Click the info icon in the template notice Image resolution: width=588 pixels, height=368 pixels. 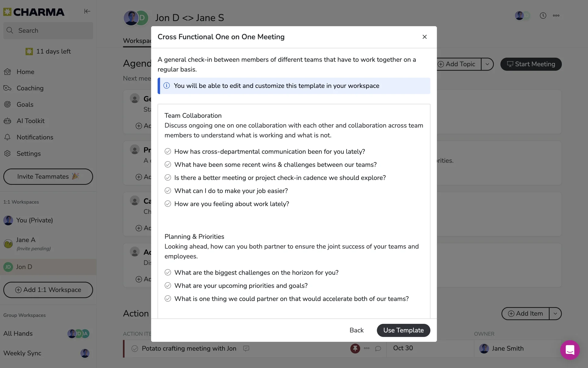click(167, 86)
